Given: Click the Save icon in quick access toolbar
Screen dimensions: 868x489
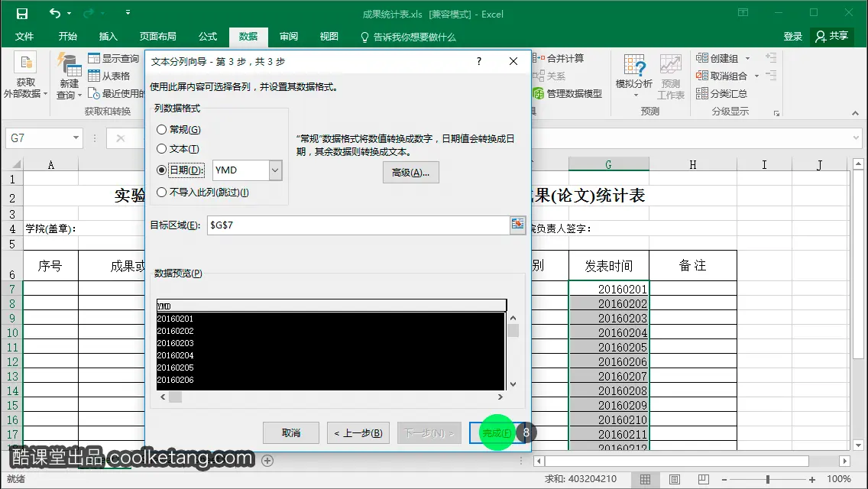Looking at the screenshot, I should (21, 13).
